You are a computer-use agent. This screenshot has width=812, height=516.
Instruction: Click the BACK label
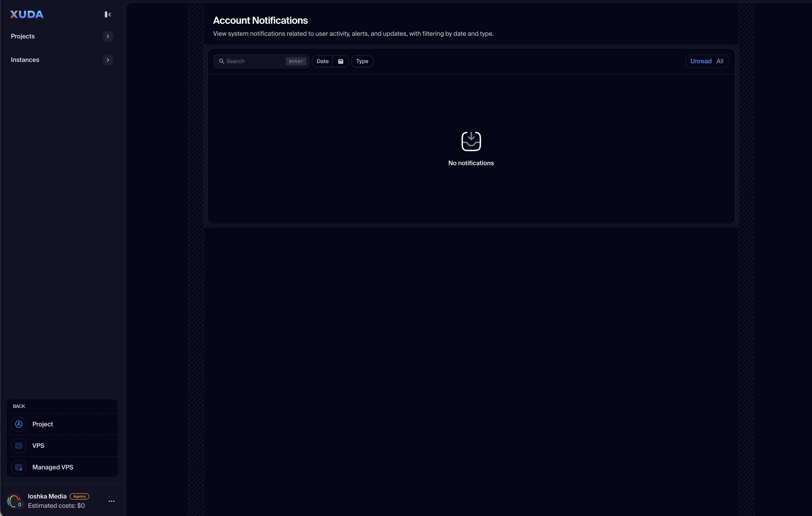19,406
